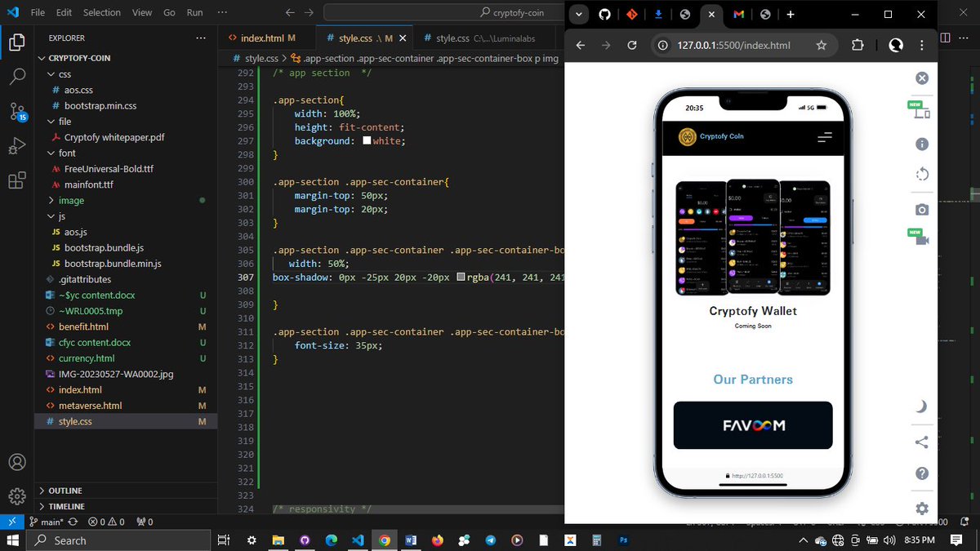Image resolution: width=980 pixels, height=551 pixels.
Task: Click the rgba color swatch on line 307
Action: [x=461, y=278]
